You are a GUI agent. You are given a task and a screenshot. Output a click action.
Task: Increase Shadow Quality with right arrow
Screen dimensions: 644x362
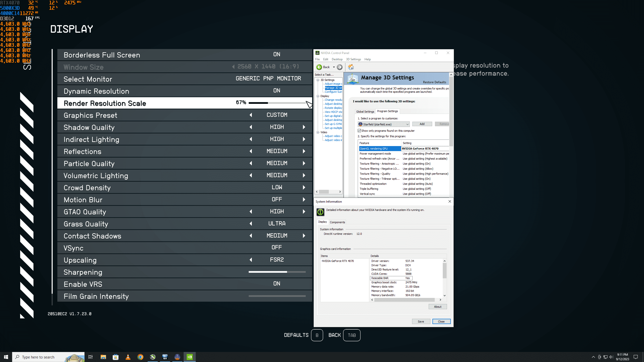(304, 127)
